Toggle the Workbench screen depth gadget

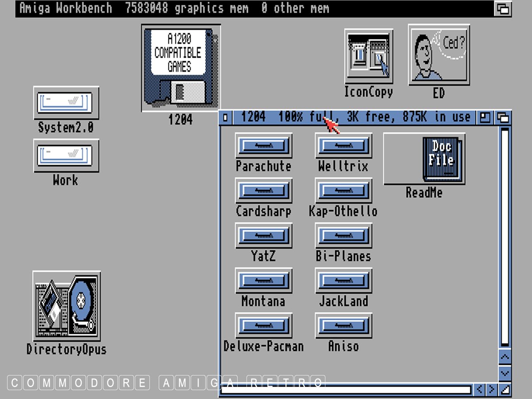point(503,9)
